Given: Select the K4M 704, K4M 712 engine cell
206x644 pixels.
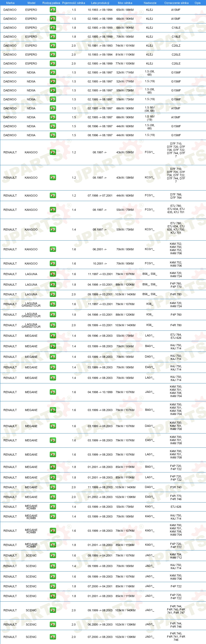Looking at the screenshot, I should [x=176, y=556].
